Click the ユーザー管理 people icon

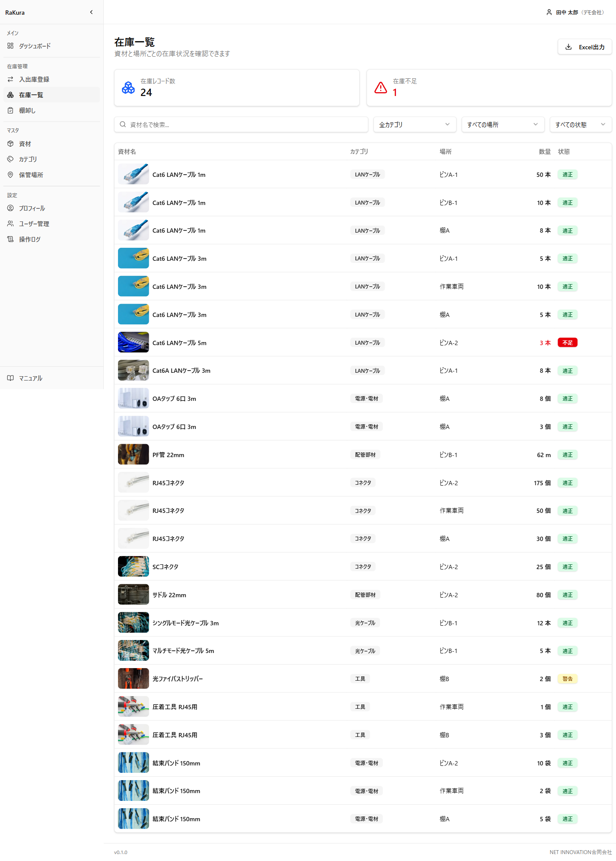click(x=10, y=224)
